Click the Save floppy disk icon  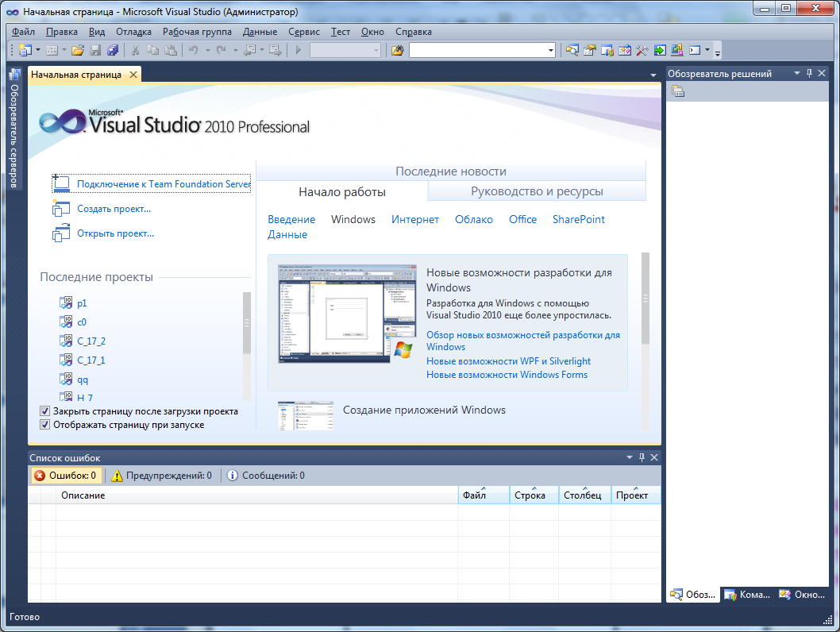[x=95, y=50]
